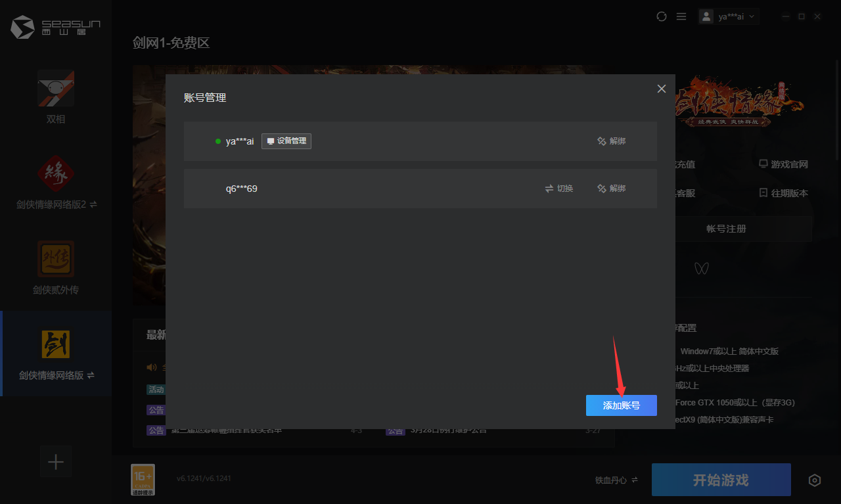Select the ya***ai account row name
This screenshot has height=504, width=841.
240,141
